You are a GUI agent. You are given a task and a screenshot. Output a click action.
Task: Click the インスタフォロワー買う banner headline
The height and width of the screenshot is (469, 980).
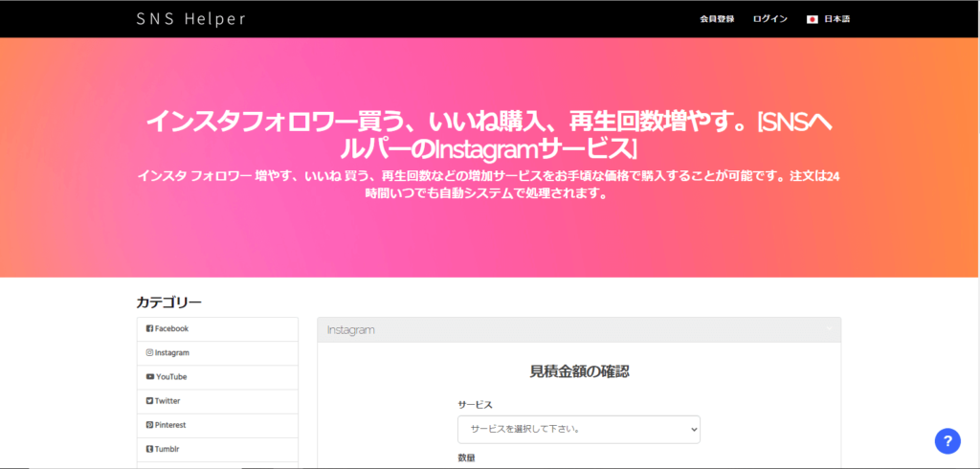489,135
